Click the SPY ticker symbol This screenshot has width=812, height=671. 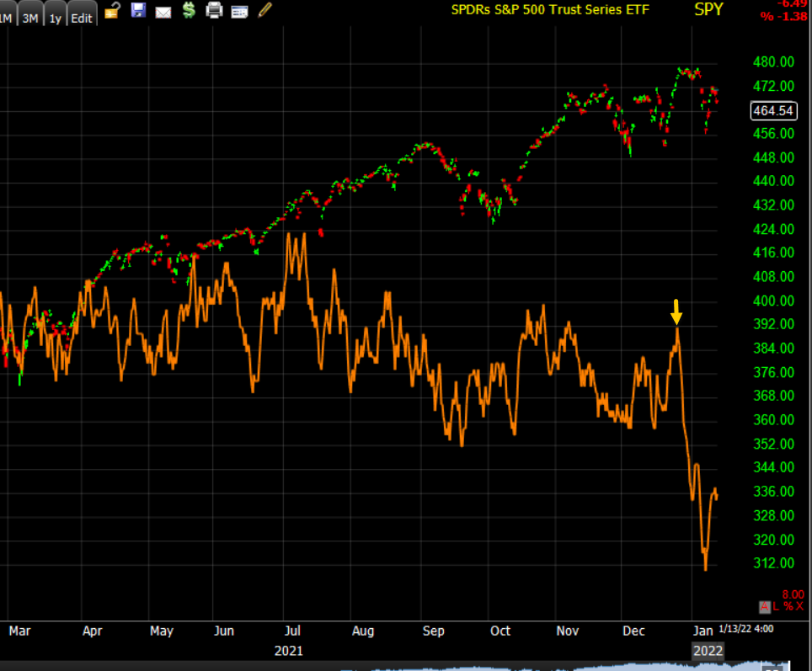coord(708,9)
